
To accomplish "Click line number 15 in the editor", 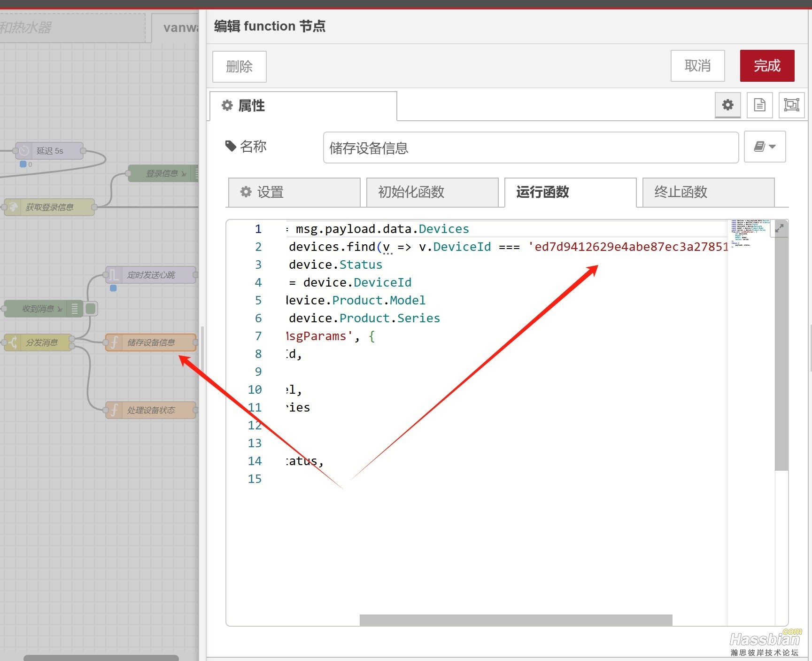I will 255,479.
